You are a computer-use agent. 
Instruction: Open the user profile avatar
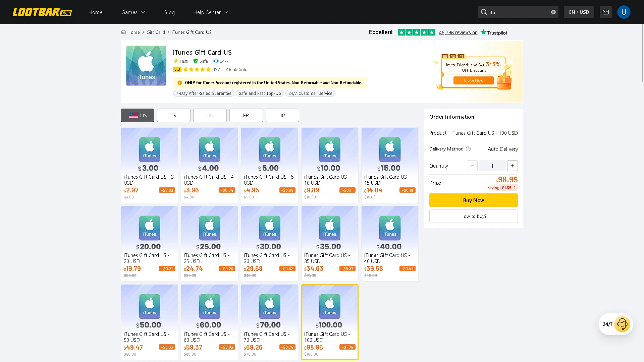(x=624, y=12)
